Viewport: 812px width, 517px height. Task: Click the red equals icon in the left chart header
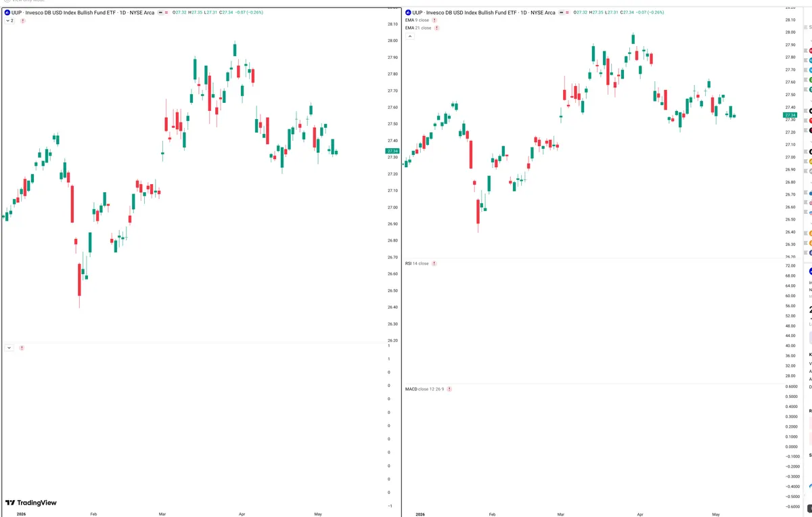166,12
